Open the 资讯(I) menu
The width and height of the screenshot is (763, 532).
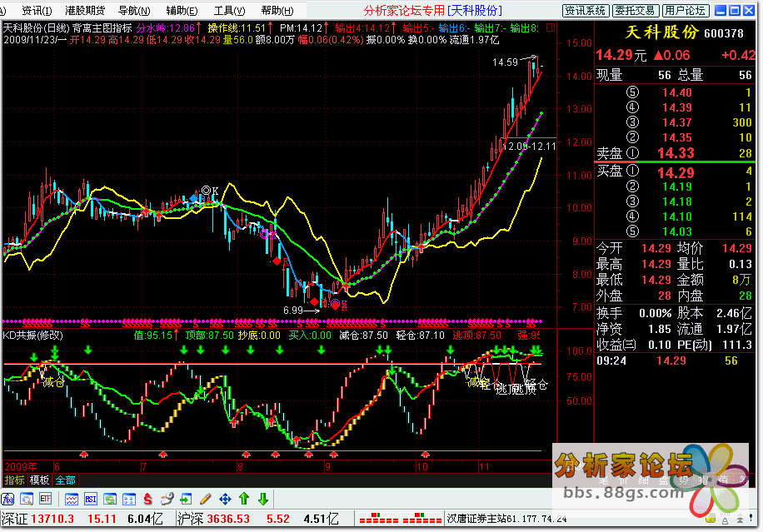(x=37, y=11)
